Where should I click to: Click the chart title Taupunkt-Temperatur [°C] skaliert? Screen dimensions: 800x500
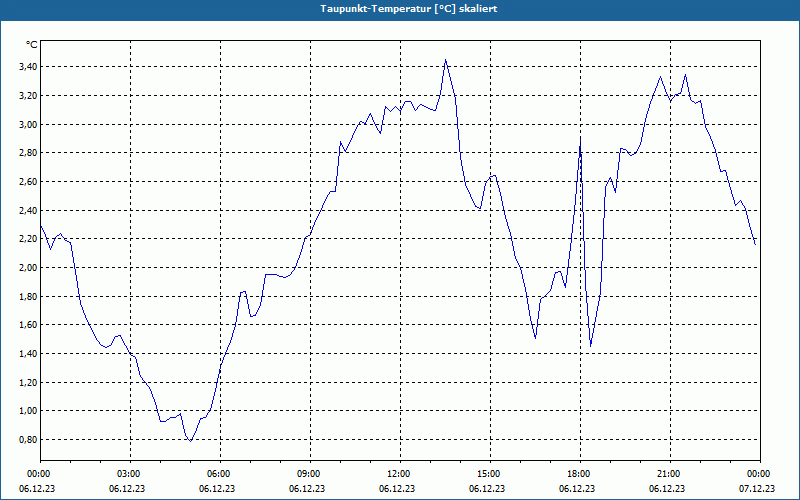point(409,9)
